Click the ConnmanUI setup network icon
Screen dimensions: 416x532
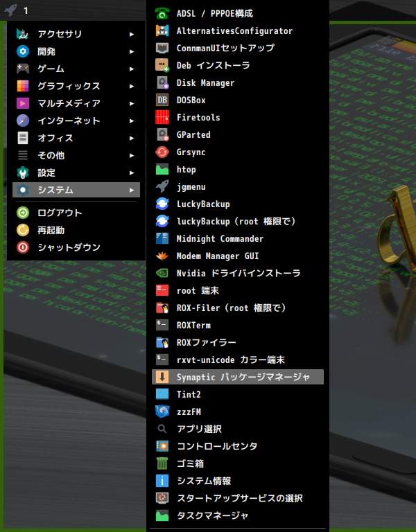click(162, 48)
